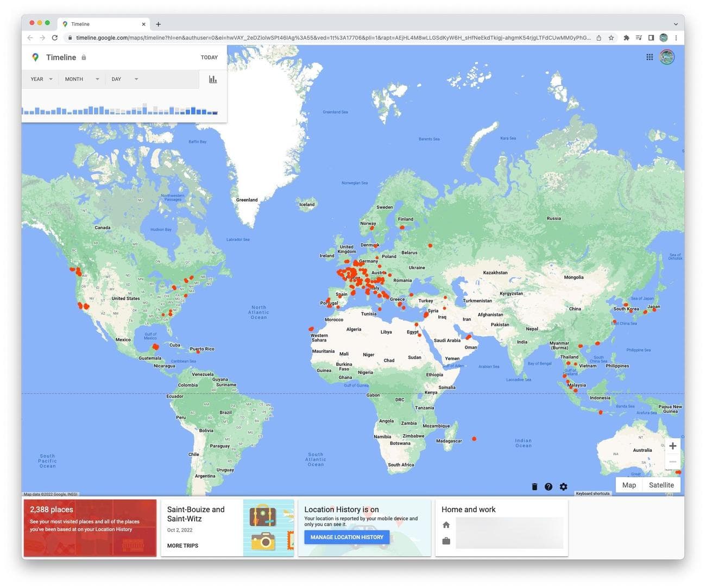
Task: Open the browser extensions puzzle icon
Action: pyautogui.click(x=626, y=38)
